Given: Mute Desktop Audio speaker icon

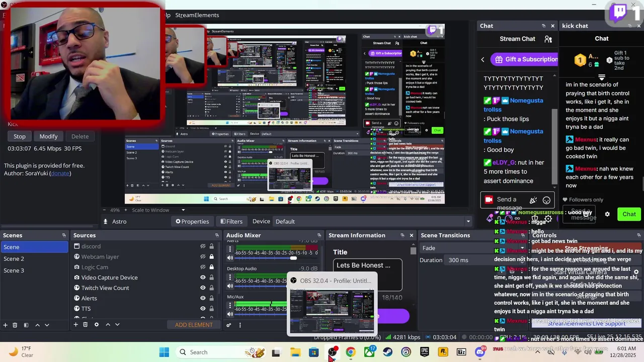Looking at the screenshot, I should pos(230,286).
